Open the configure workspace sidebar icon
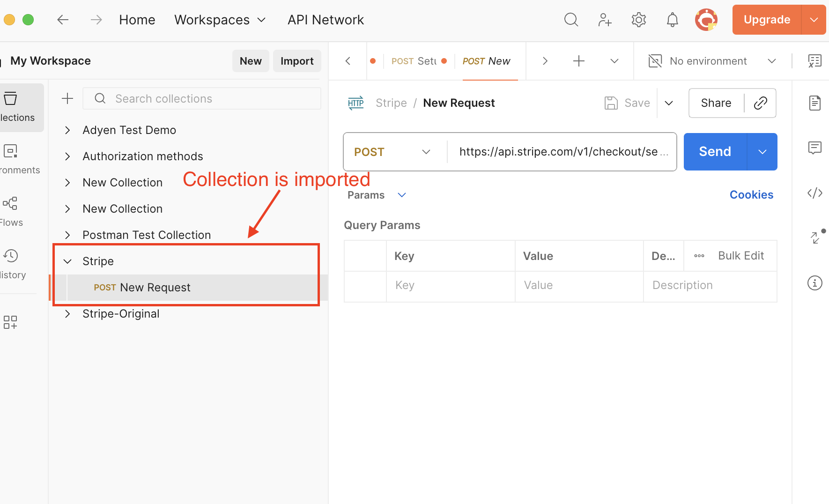 coord(10,322)
